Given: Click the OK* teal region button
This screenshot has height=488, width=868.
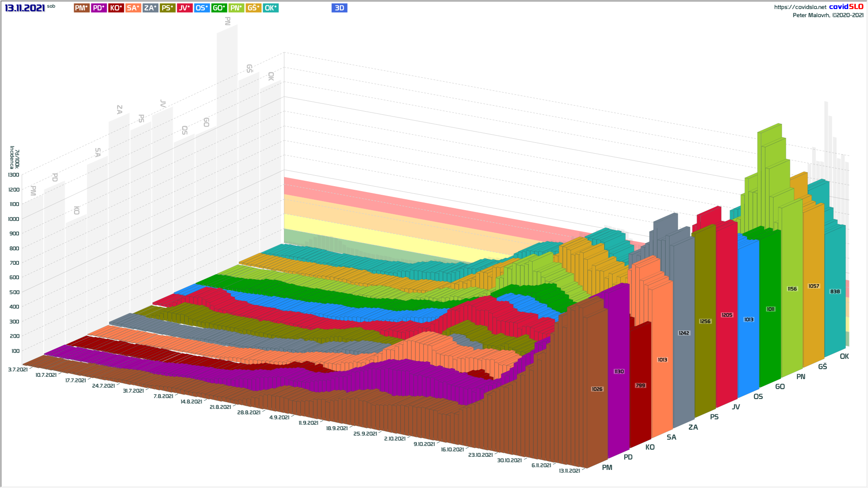Looking at the screenshot, I should click(270, 8).
